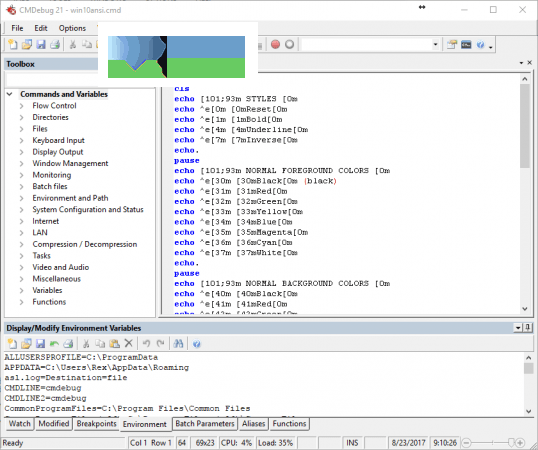Click the Open file icon in main toolbar
538x450 pixels.
(x=27, y=45)
